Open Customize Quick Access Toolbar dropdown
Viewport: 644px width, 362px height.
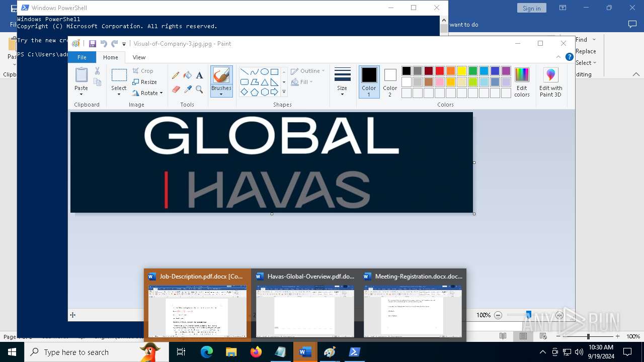point(124,44)
